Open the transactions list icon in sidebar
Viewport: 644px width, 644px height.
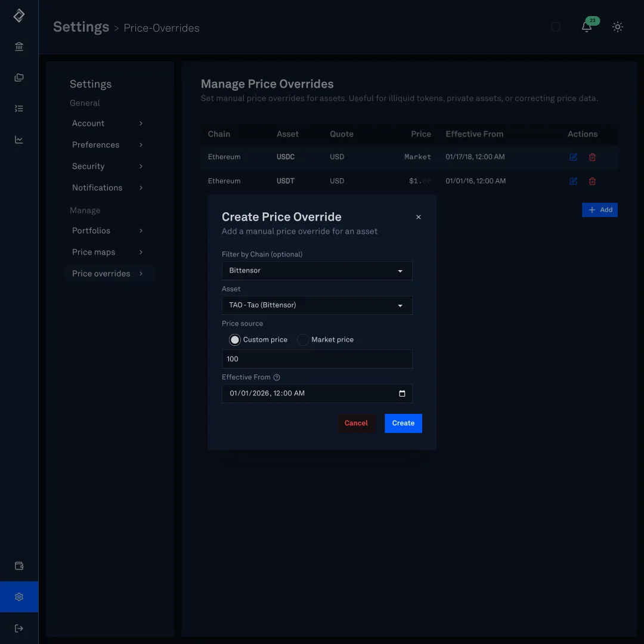(18, 108)
